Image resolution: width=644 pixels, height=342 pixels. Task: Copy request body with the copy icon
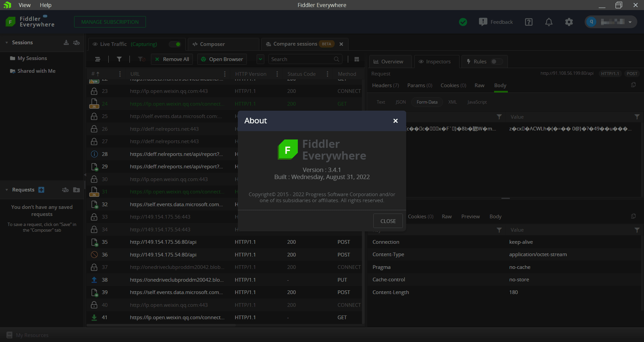pos(633,85)
